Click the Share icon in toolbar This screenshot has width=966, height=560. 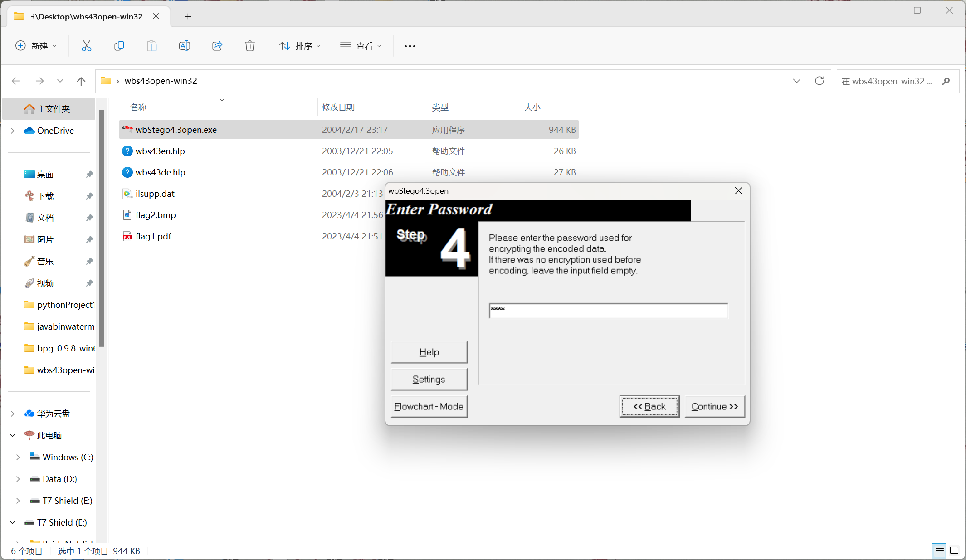217,46
